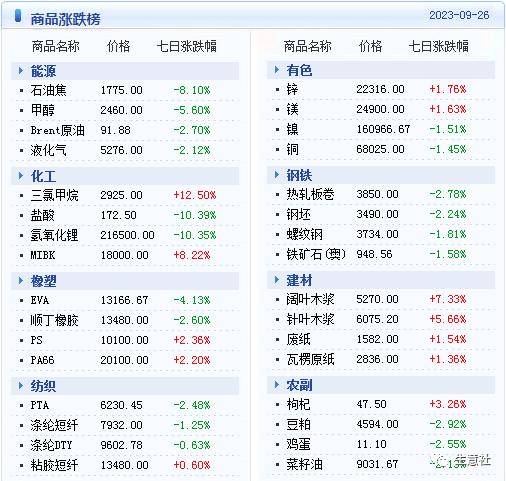Select commodity 液化气
Image resolution: width=506 pixels, height=481 pixels.
click(48, 150)
